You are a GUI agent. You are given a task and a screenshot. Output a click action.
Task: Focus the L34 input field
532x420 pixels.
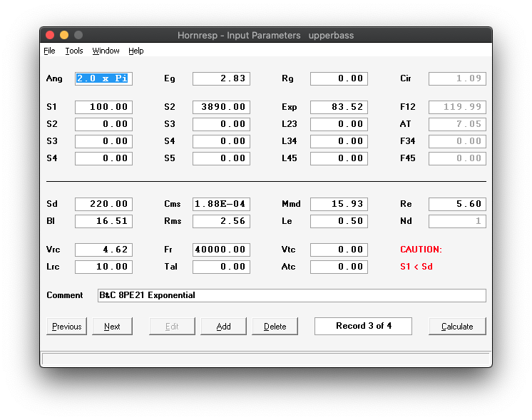339,141
